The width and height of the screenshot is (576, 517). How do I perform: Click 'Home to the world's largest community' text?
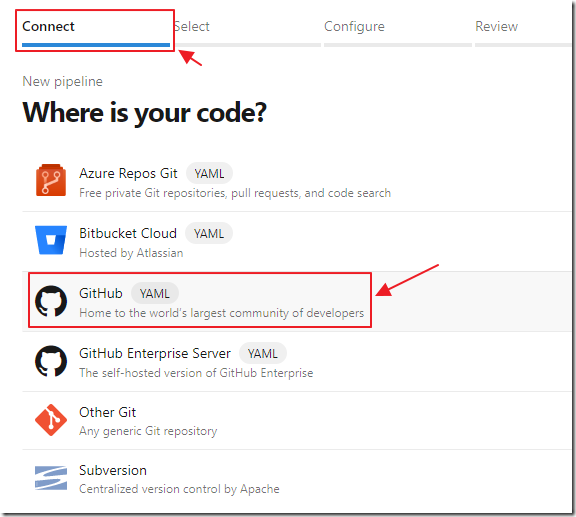pos(222,313)
